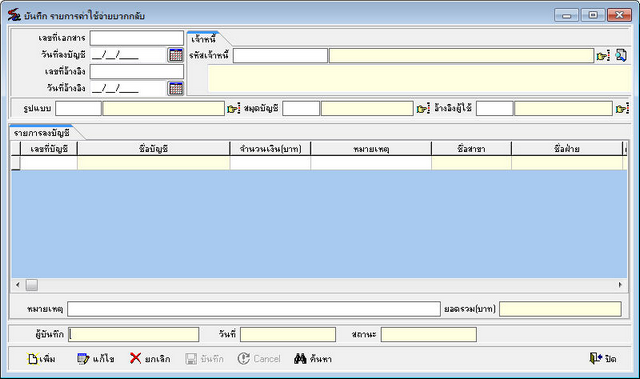This screenshot has height=379, width=640.
Task: Click the application logo in title bar
Action: [x=14, y=16]
